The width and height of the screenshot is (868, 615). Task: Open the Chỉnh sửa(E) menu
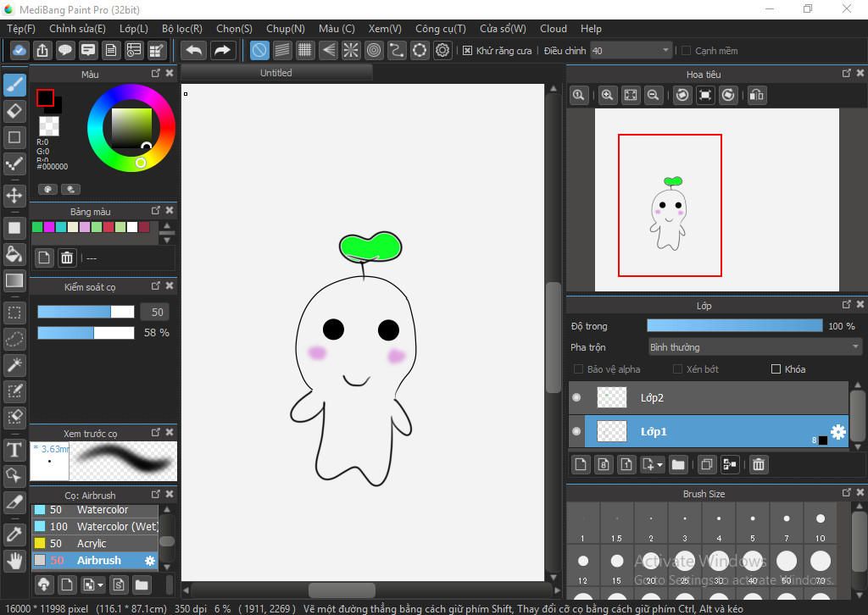[x=77, y=29]
